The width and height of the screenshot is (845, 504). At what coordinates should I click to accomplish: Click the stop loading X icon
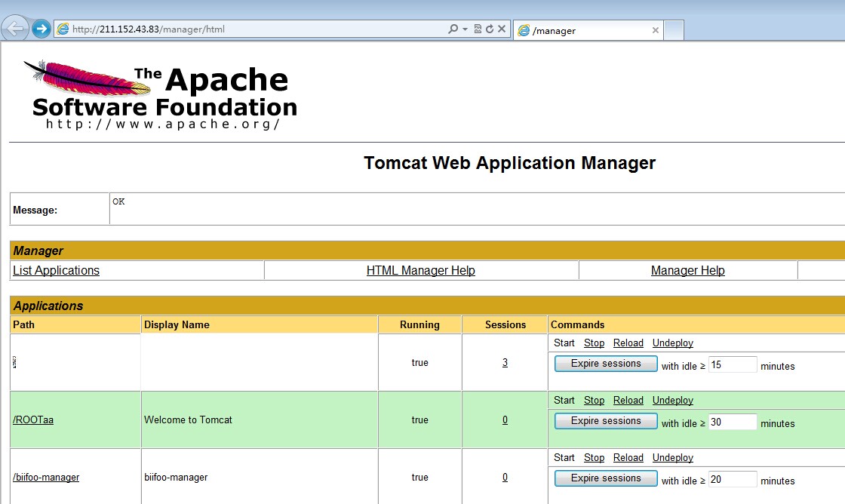coord(502,29)
